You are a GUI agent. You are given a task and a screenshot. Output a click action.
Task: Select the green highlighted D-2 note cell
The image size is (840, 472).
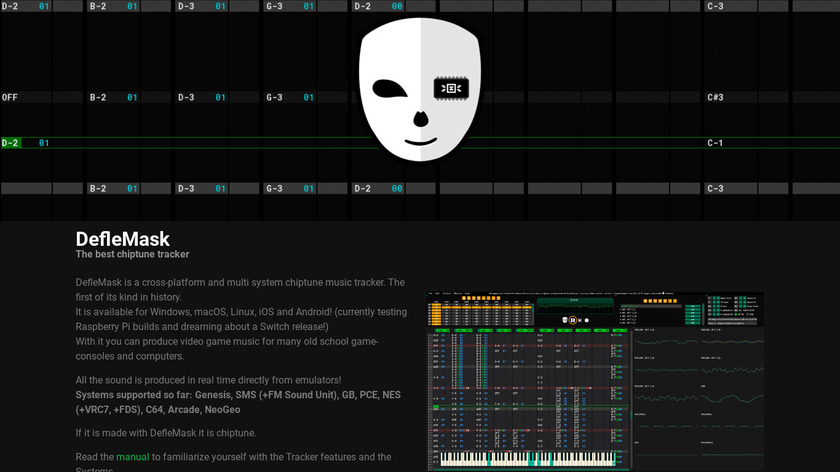click(x=11, y=143)
